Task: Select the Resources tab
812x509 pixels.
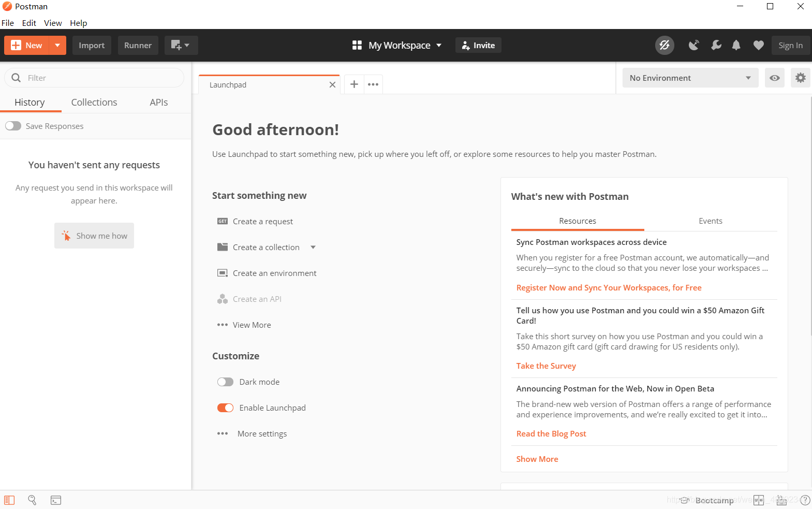Action: pyautogui.click(x=578, y=221)
